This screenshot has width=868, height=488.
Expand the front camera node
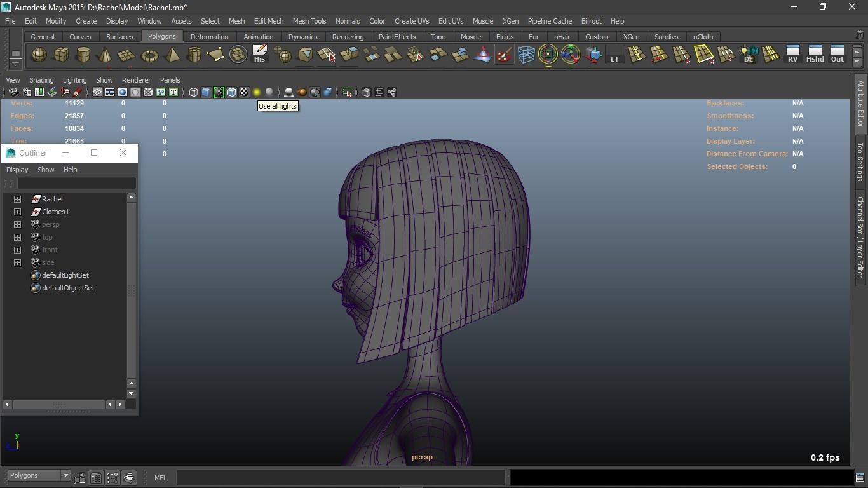pos(18,250)
